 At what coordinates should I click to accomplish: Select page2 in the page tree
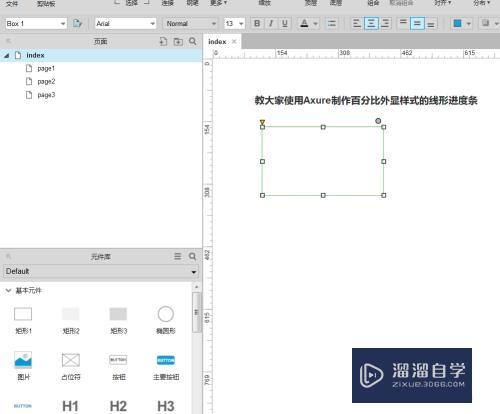pyautogui.click(x=46, y=81)
